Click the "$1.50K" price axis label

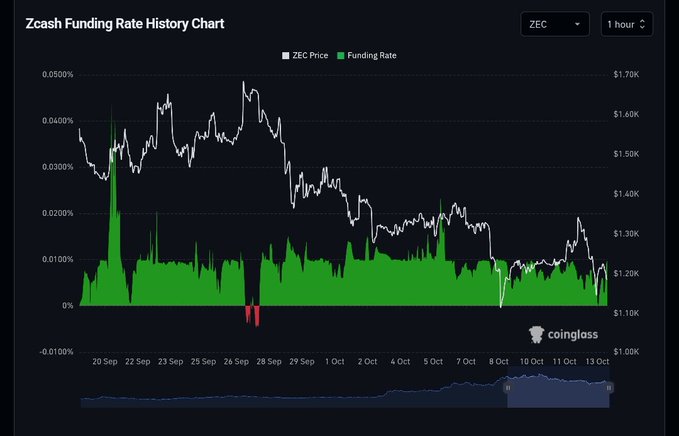pos(626,154)
